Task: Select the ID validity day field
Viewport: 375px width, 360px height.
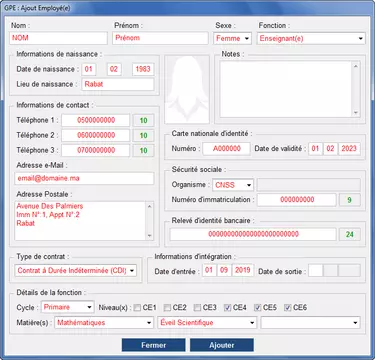Action: 315,149
